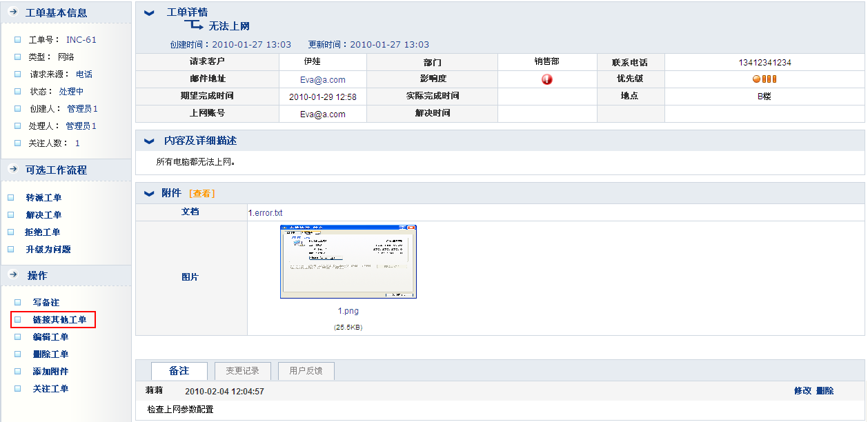Click 删除 on the note entry
This screenshot has height=422, width=868.
pos(825,391)
